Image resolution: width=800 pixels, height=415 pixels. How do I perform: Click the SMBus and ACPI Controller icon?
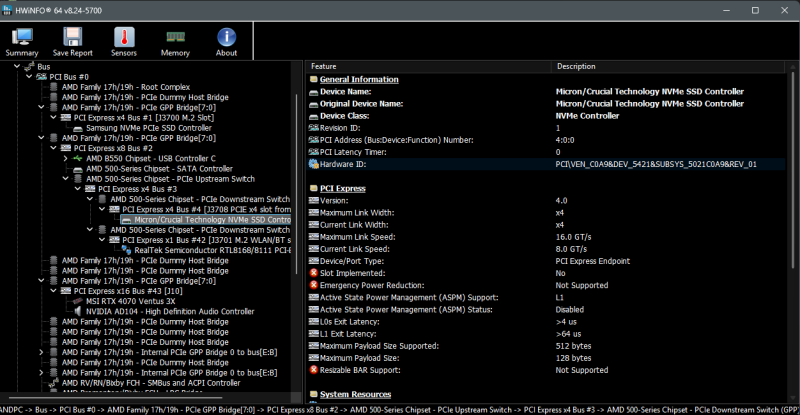(x=53, y=383)
